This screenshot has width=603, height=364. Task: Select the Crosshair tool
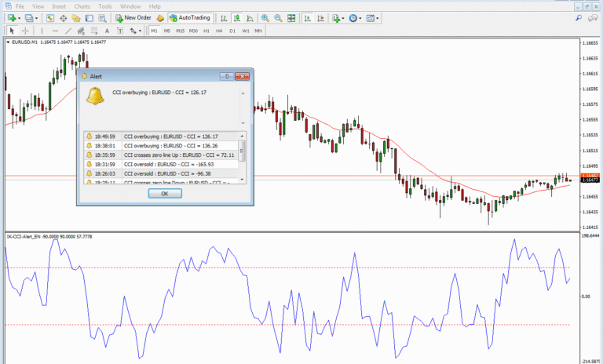25,31
